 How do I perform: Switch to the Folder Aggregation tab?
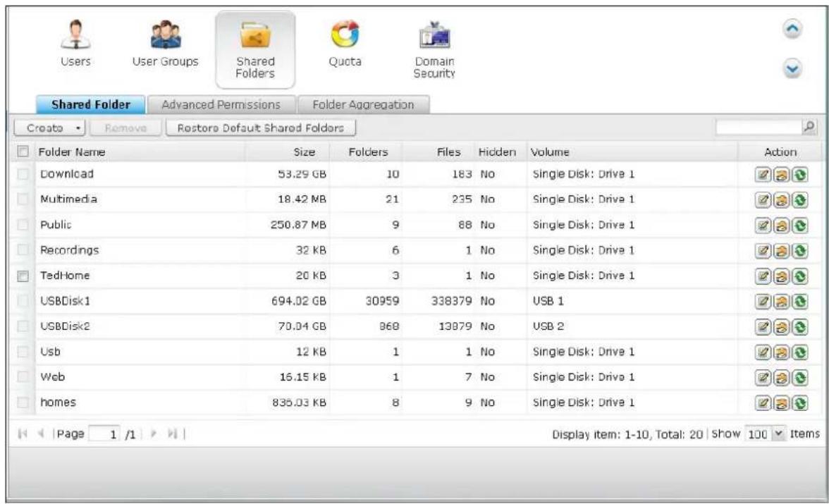point(363,105)
